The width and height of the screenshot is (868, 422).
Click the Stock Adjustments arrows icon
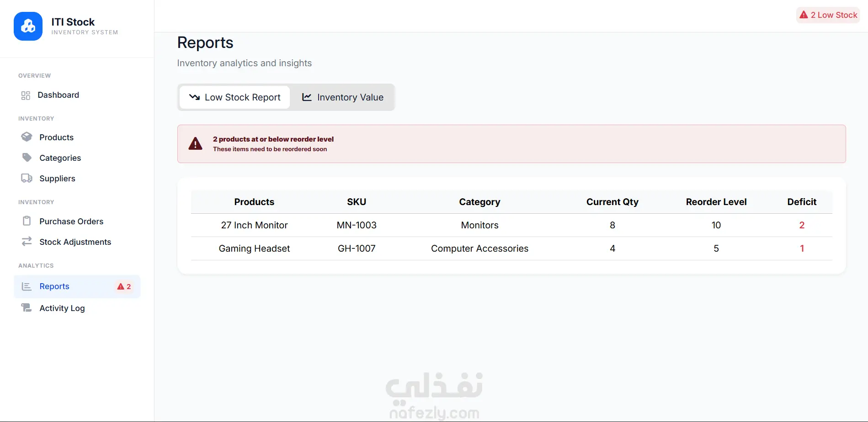pos(27,242)
